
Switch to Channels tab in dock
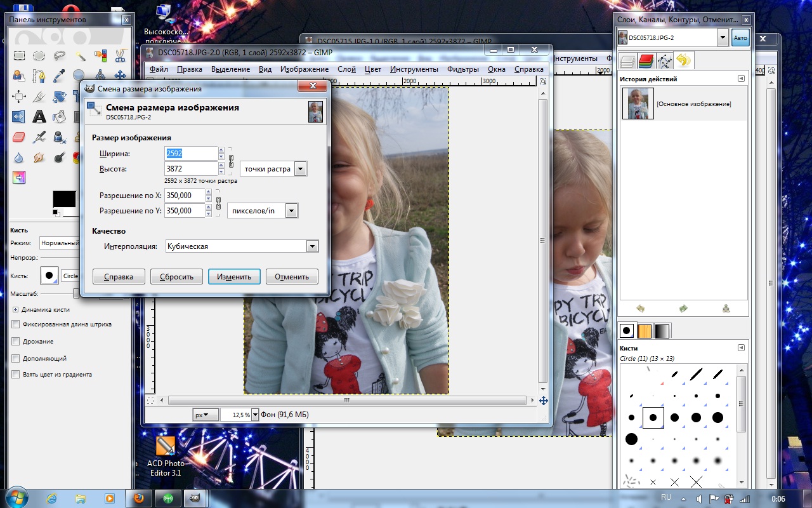(646, 61)
